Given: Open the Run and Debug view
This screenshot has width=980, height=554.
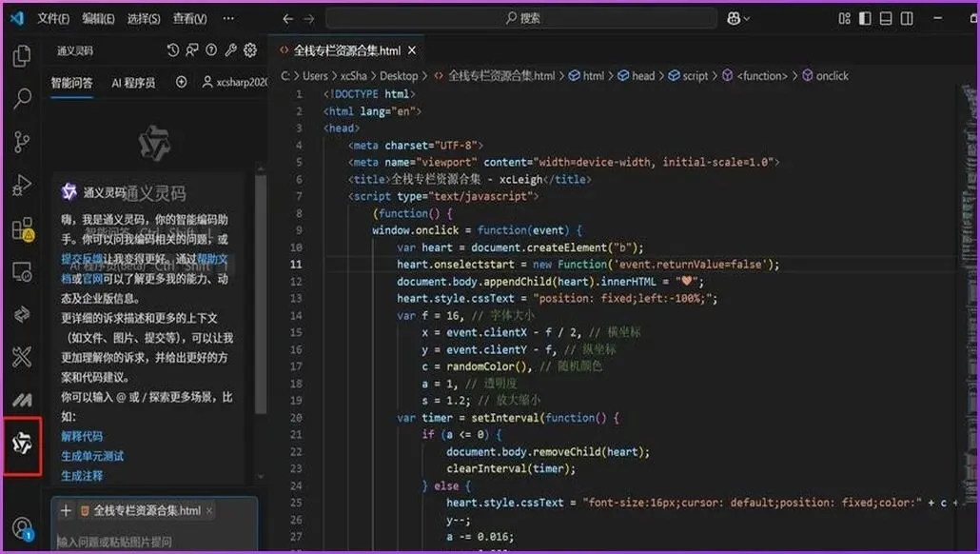Looking at the screenshot, I should 22,185.
